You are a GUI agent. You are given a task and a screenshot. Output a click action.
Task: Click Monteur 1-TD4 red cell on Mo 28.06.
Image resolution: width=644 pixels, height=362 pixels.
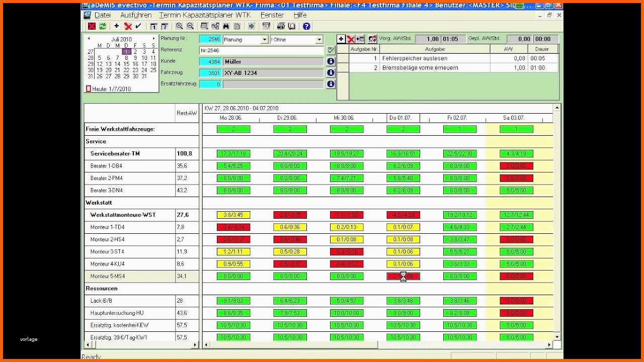[x=233, y=227]
